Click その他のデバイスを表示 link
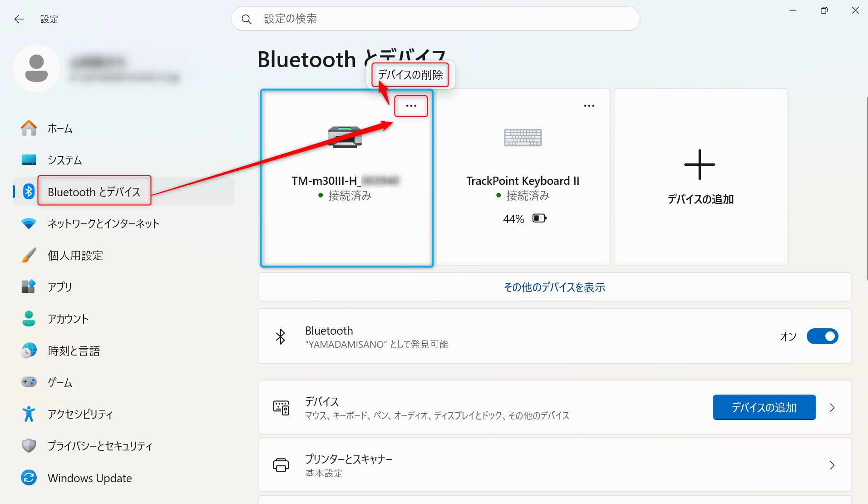This screenshot has width=868, height=504. pyautogui.click(x=555, y=287)
